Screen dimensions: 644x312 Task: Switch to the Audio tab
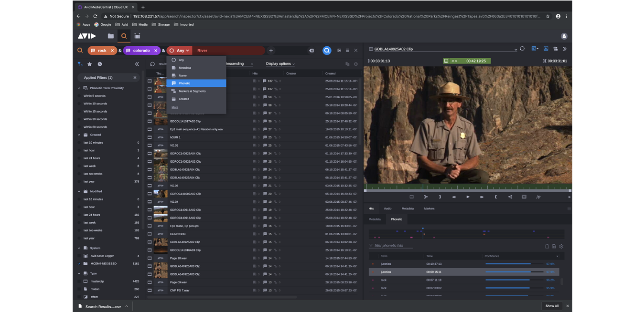point(387,208)
